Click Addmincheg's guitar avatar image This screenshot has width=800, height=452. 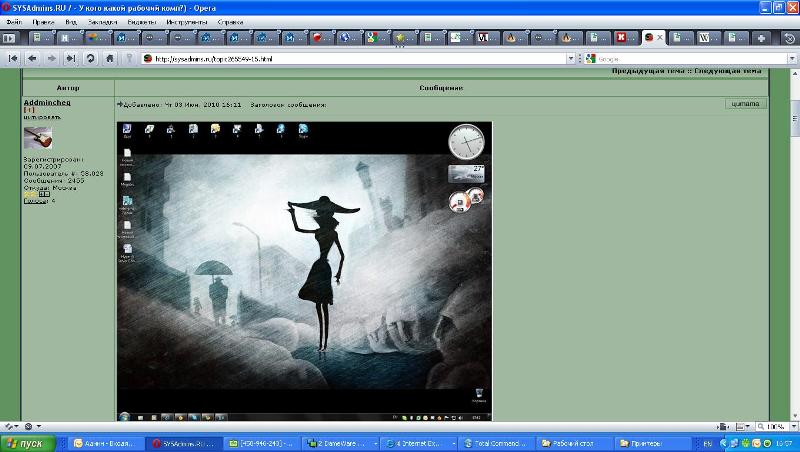click(38, 138)
